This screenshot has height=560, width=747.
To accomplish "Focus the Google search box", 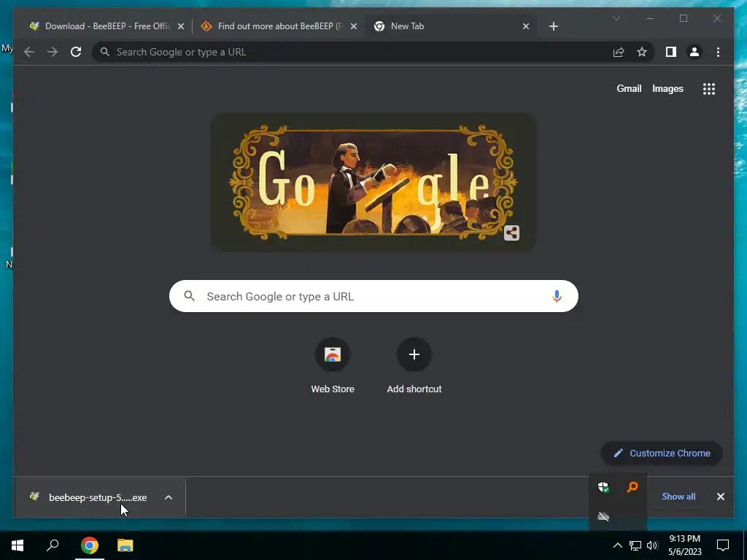I will [373, 296].
